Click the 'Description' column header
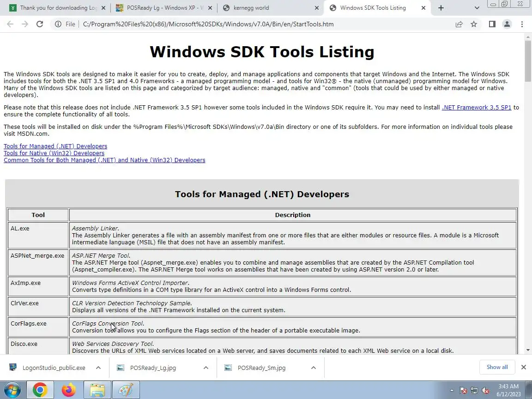The width and height of the screenshot is (532, 399). pos(293,215)
